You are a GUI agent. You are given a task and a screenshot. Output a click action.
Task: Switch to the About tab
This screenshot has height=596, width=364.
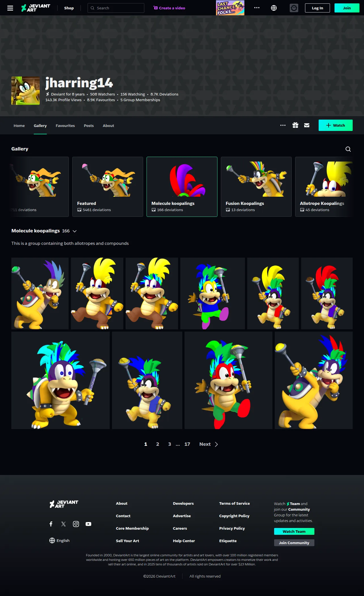tap(108, 126)
